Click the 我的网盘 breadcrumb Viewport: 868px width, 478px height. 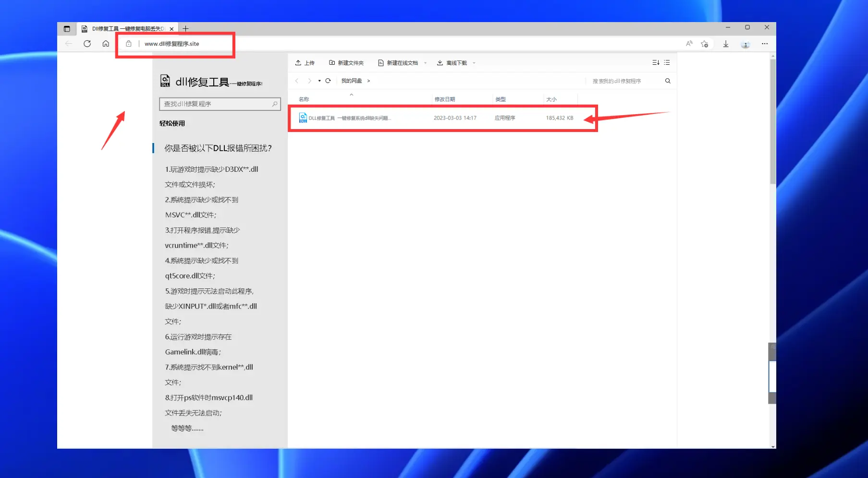(352, 81)
